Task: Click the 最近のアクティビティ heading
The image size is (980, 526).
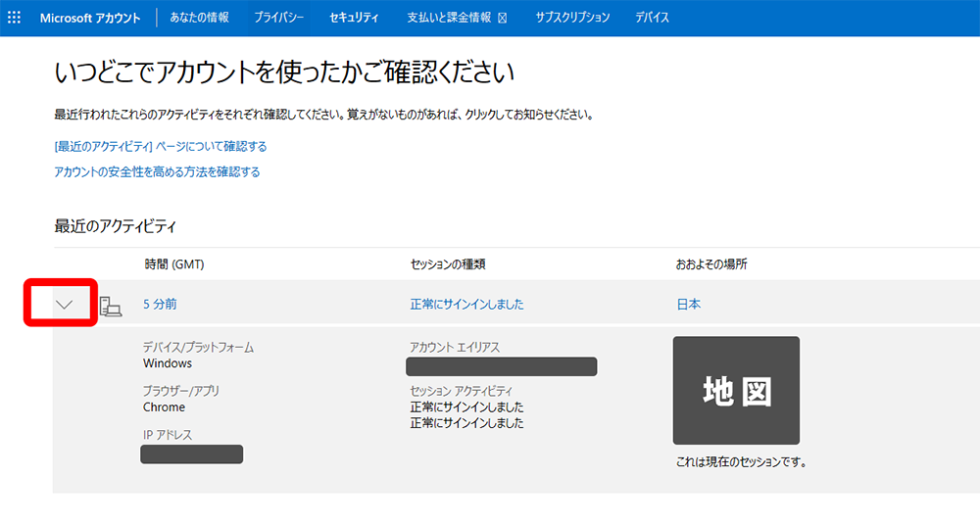Action: (115, 226)
